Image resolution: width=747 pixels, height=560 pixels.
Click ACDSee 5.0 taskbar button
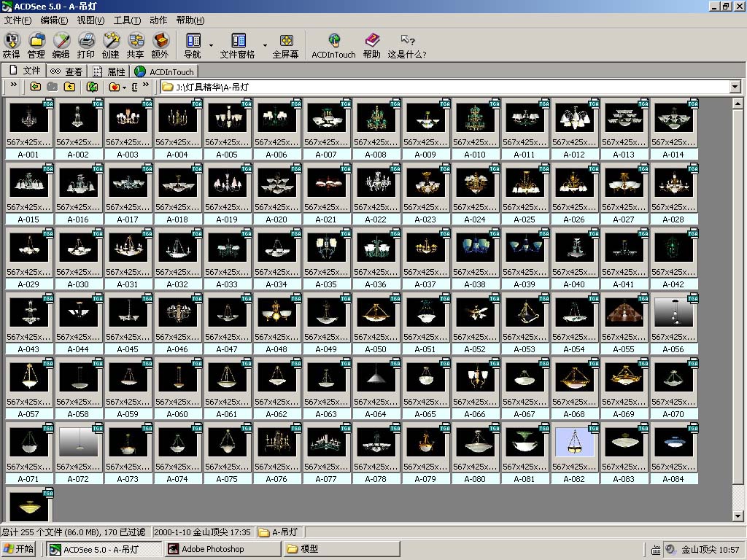click(104, 548)
